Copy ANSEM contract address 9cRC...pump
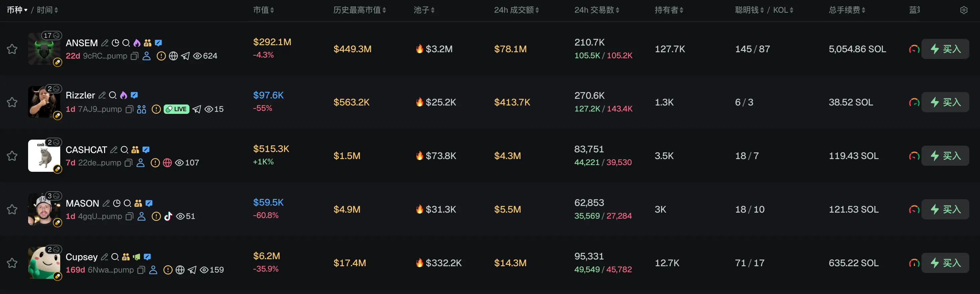980x294 pixels. pyautogui.click(x=134, y=56)
